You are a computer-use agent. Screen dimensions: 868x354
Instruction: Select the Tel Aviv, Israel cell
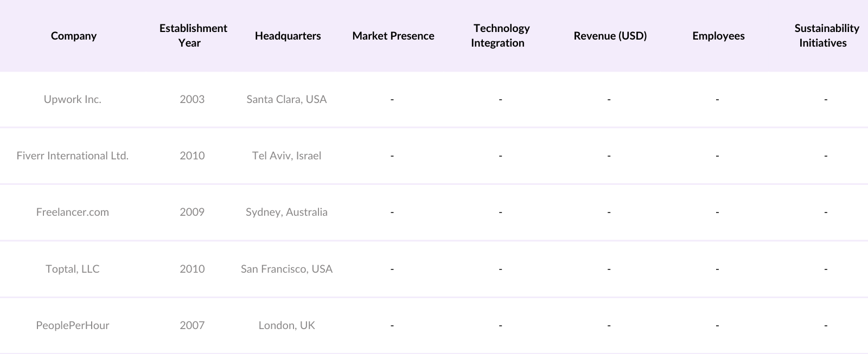click(286, 156)
